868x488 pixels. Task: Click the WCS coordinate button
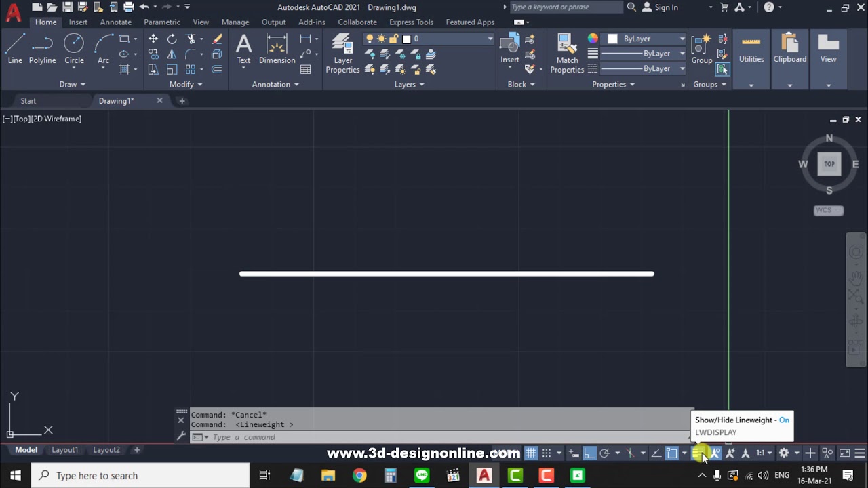tap(828, 210)
